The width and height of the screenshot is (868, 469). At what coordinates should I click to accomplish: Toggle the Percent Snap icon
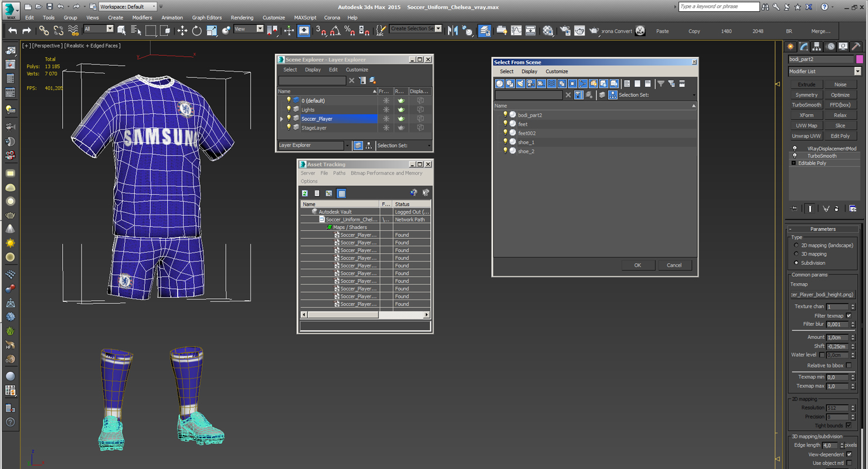coord(350,30)
